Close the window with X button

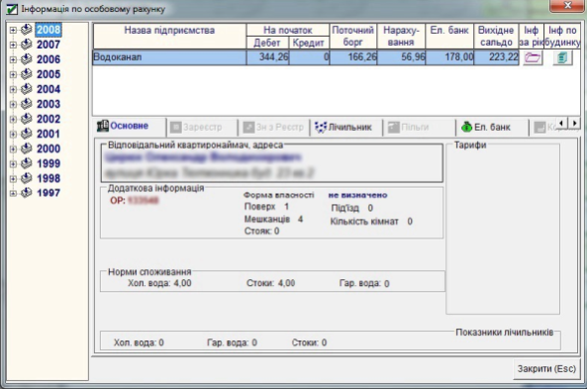click(567, 5)
